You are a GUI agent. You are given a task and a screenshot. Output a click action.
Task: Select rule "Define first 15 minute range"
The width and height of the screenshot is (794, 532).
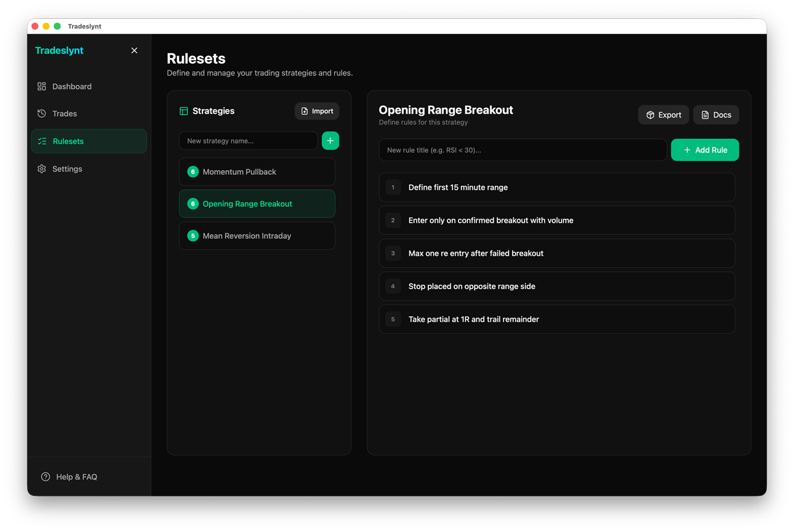pos(557,187)
